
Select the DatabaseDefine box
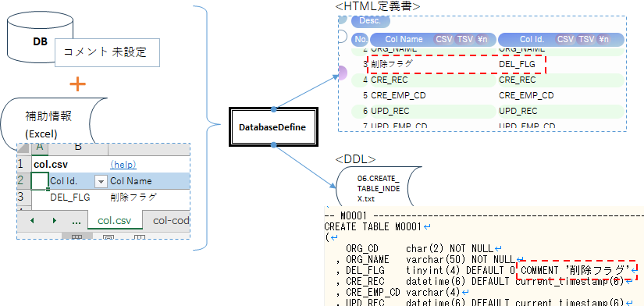273,127
